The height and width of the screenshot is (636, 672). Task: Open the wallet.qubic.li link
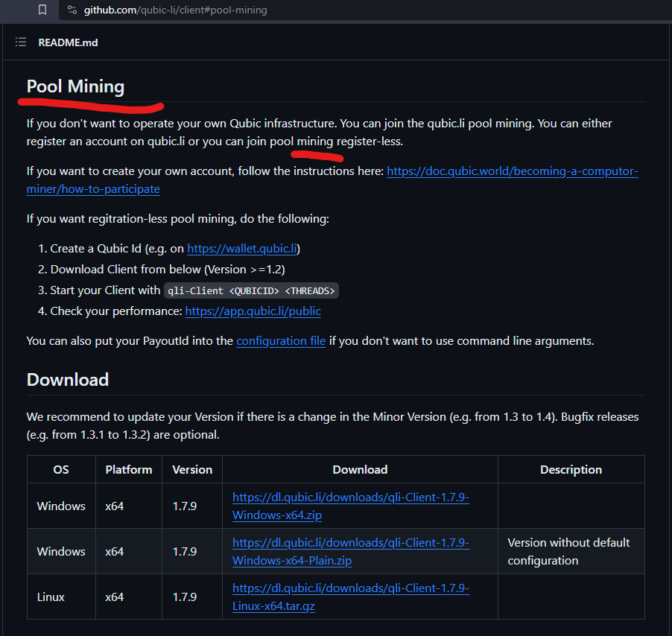pyautogui.click(x=242, y=249)
